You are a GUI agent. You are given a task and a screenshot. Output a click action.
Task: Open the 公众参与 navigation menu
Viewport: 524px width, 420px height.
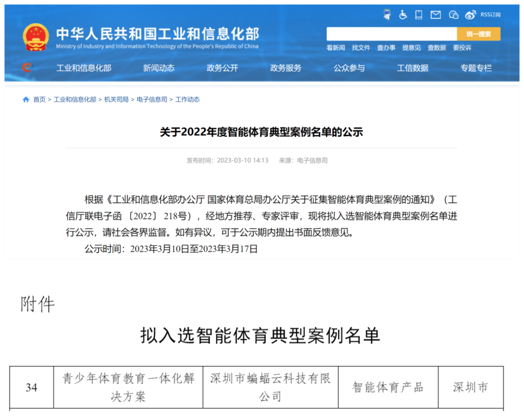pyautogui.click(x=349, y=68)
